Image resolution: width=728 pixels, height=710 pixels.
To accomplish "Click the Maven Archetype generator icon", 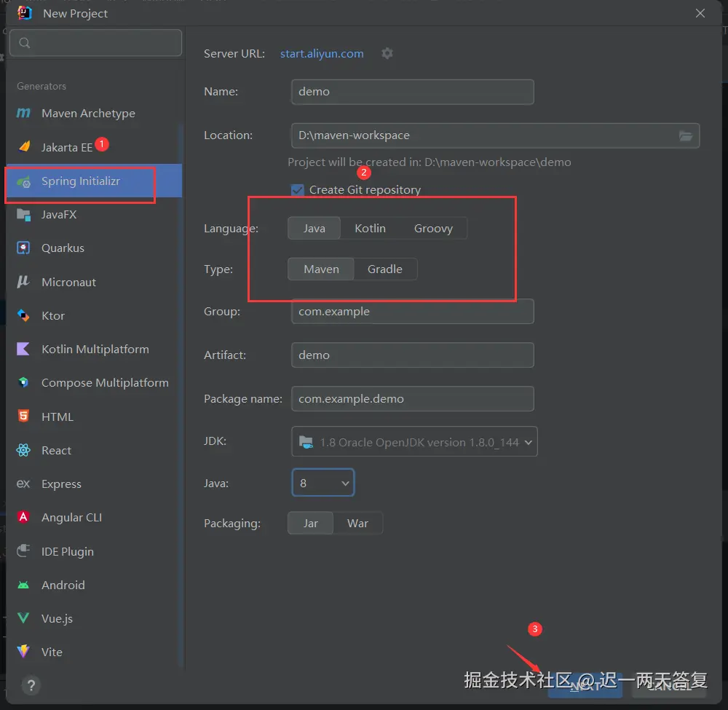I will coord(23,113).
